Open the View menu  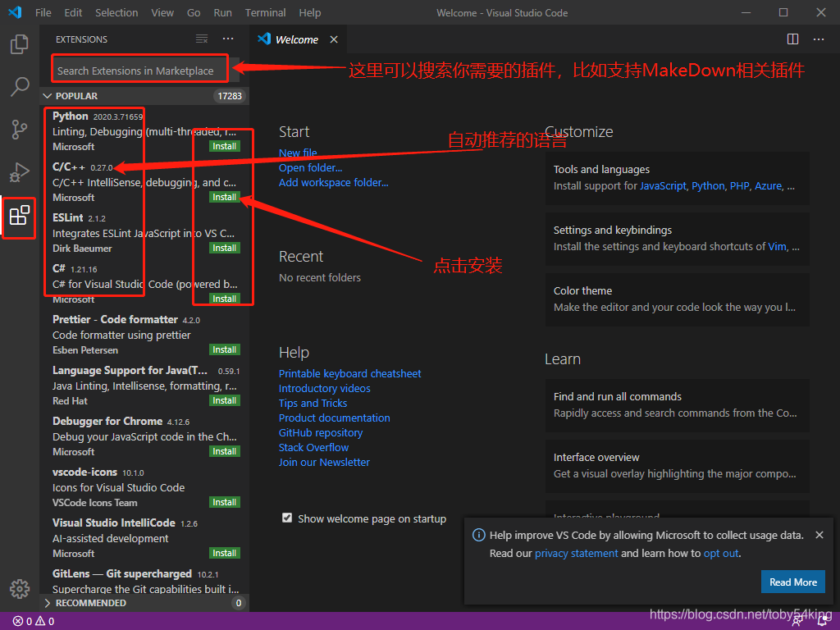point(162,12)
